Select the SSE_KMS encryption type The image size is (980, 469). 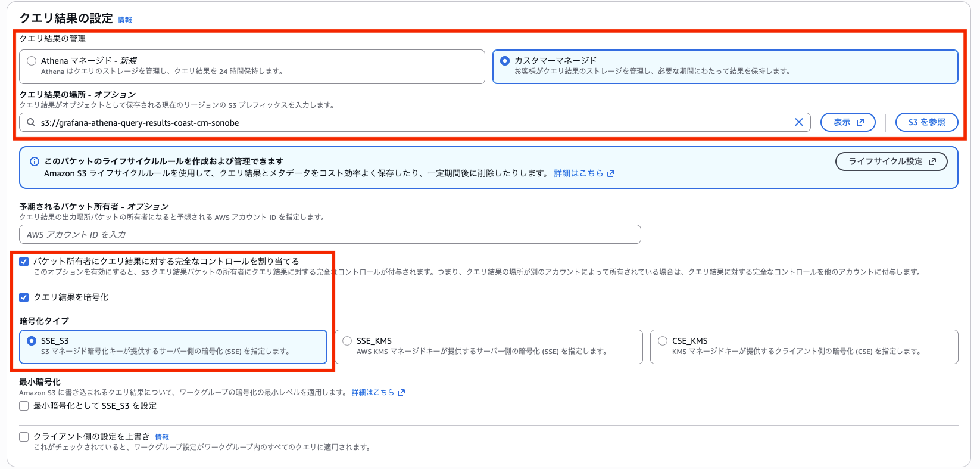[x=347, y=341]
